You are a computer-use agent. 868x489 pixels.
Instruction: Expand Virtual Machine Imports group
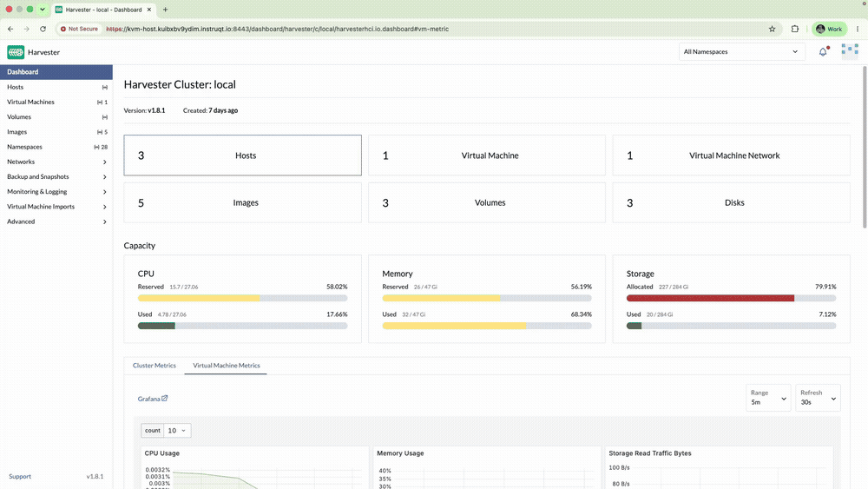click(56, 207)
